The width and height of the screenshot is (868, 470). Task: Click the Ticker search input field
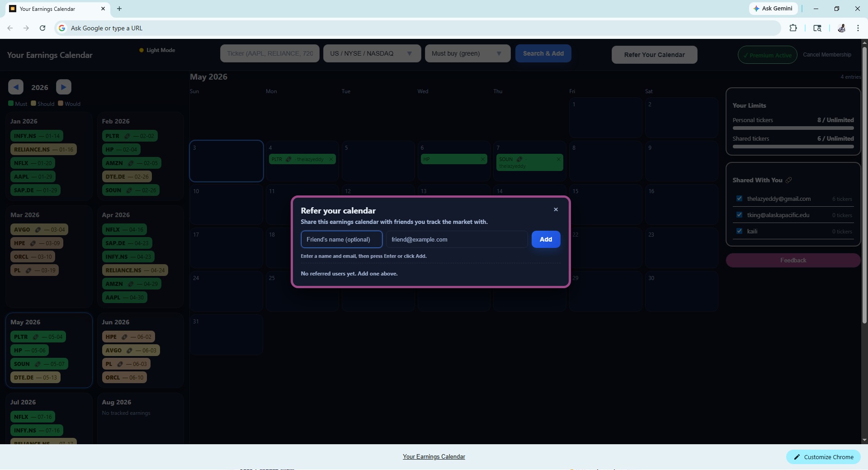point(270,53)
